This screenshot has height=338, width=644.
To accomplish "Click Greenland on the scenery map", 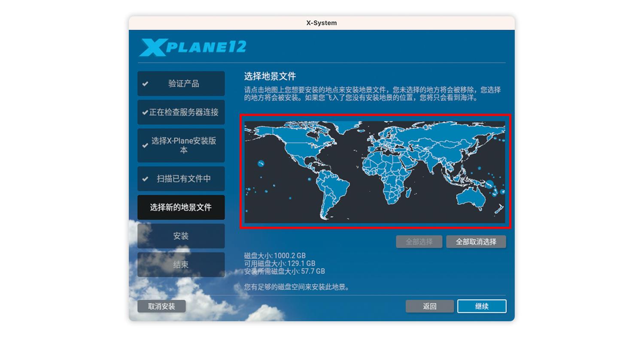I will [349, 126].
